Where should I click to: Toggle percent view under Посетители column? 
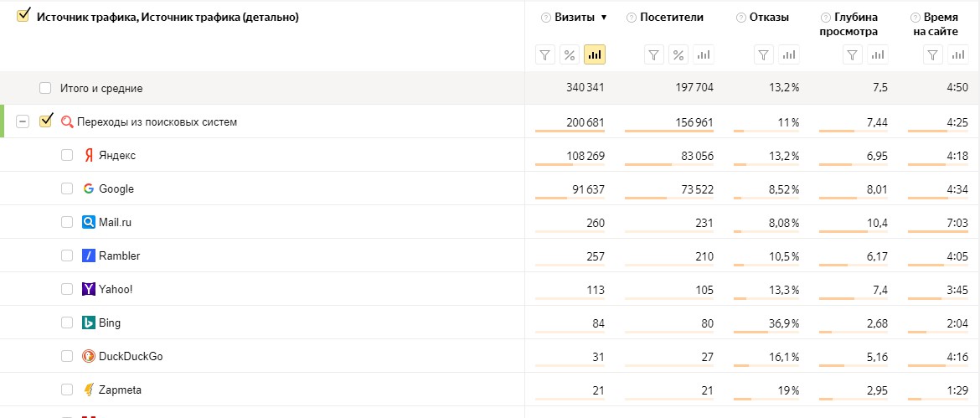(x=679, y=55)
